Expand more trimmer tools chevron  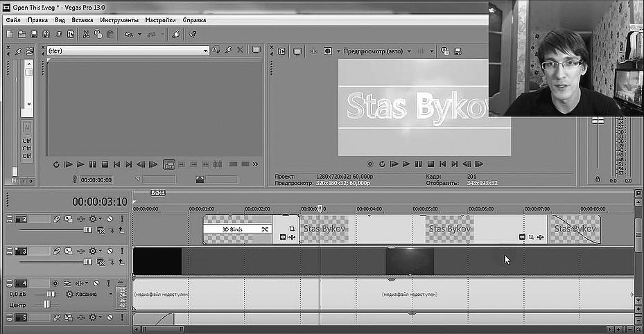click(x=256, y=164)
